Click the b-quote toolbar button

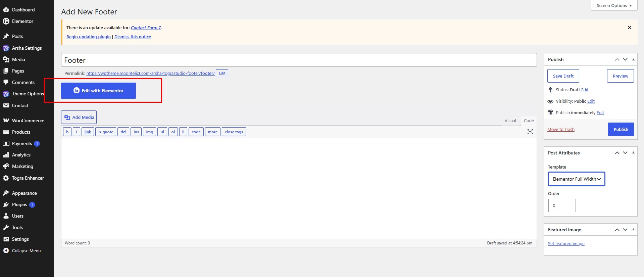pos(106,132)
